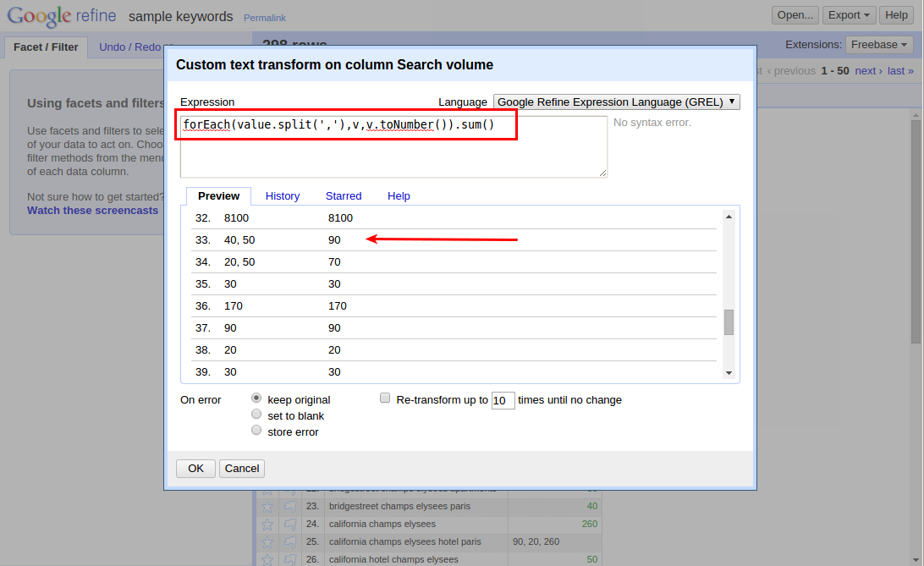Switch to the Starred tab
924x566 pixels.
pos(344,196)
